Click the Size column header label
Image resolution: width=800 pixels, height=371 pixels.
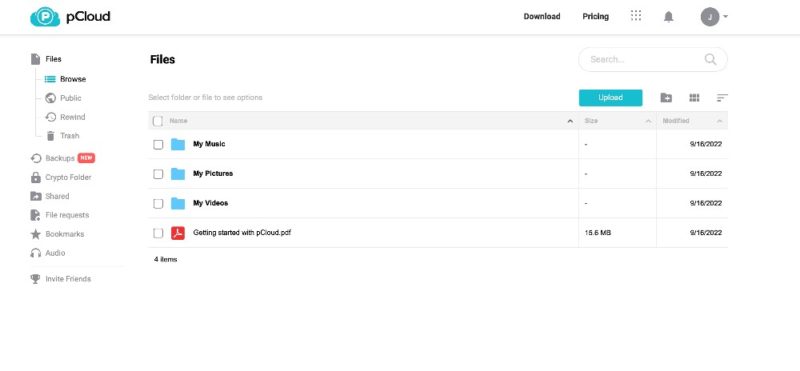[x=591, y=121]
